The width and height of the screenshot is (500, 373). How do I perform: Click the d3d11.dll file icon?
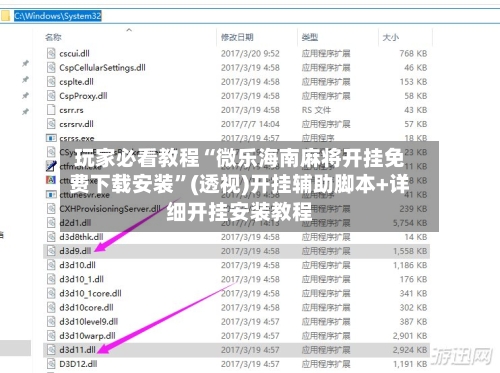(51, 350)
